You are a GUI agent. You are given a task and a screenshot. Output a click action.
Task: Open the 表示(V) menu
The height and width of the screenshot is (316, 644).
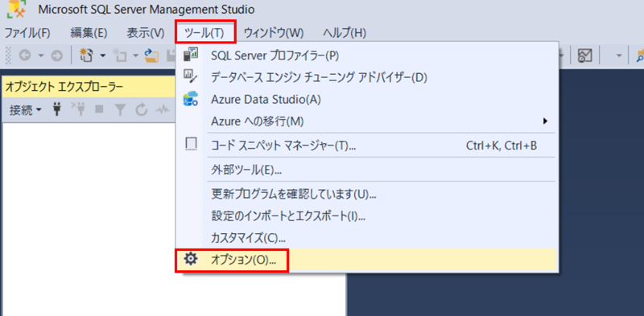(x=146, y=33)
